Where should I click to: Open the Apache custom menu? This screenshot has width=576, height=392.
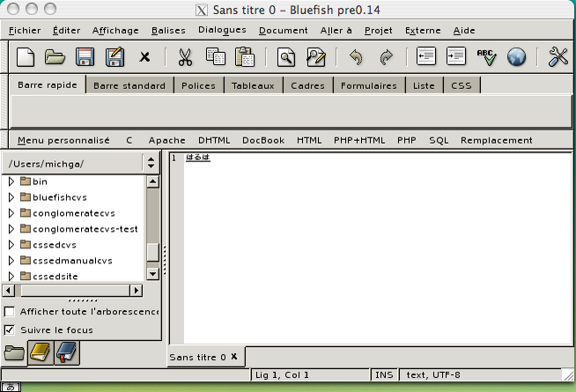point(166,140)
